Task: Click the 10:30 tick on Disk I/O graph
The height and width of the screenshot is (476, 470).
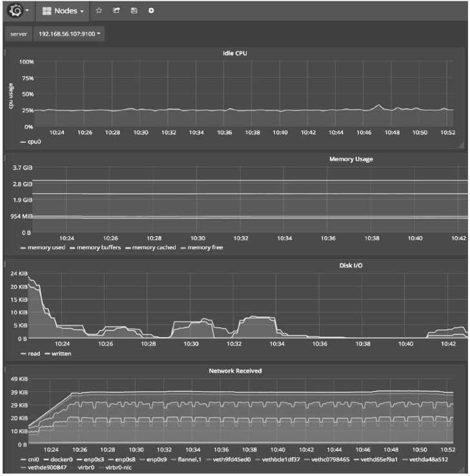Action: (191, 344)
